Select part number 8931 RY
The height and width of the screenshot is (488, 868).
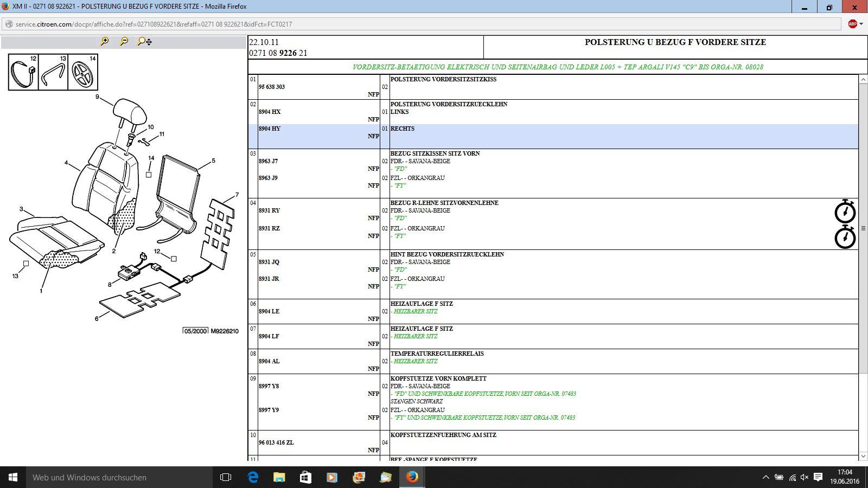pos(269,210)
